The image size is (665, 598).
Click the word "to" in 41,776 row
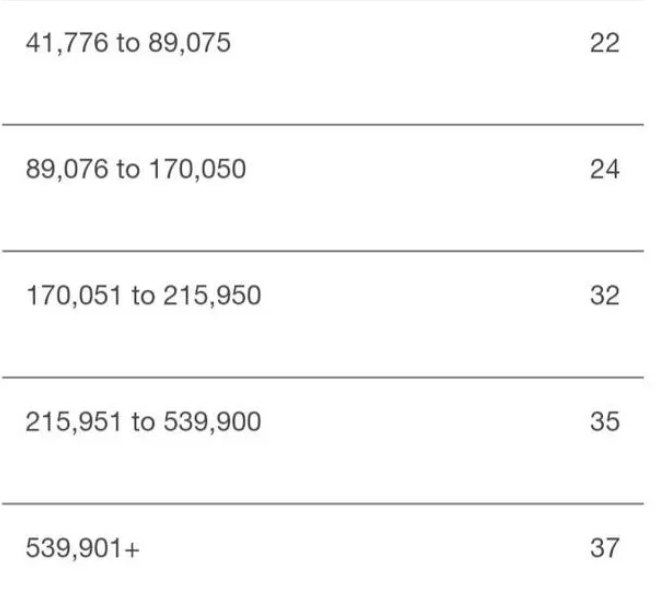[128, 43]
